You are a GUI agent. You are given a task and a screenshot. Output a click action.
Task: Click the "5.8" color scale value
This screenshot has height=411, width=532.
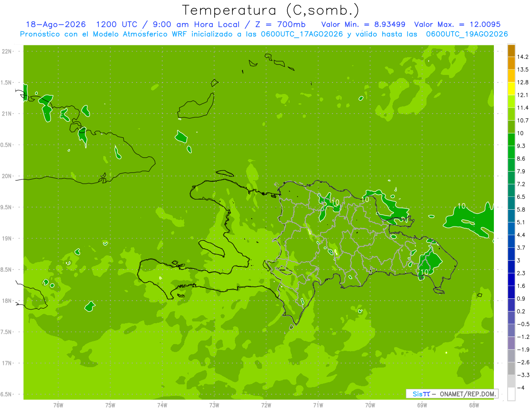[x=521, y=210]
